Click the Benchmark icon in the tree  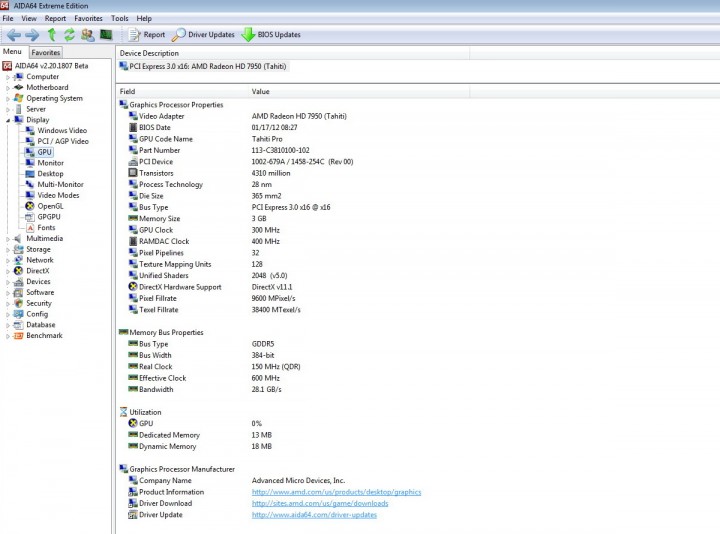[18, 336]
